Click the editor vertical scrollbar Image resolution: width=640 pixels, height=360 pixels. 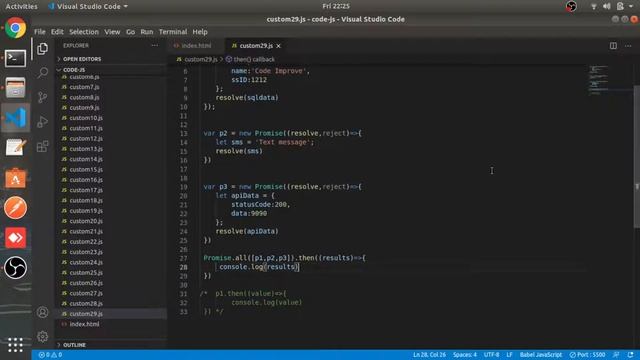click(x=637, y=157)
